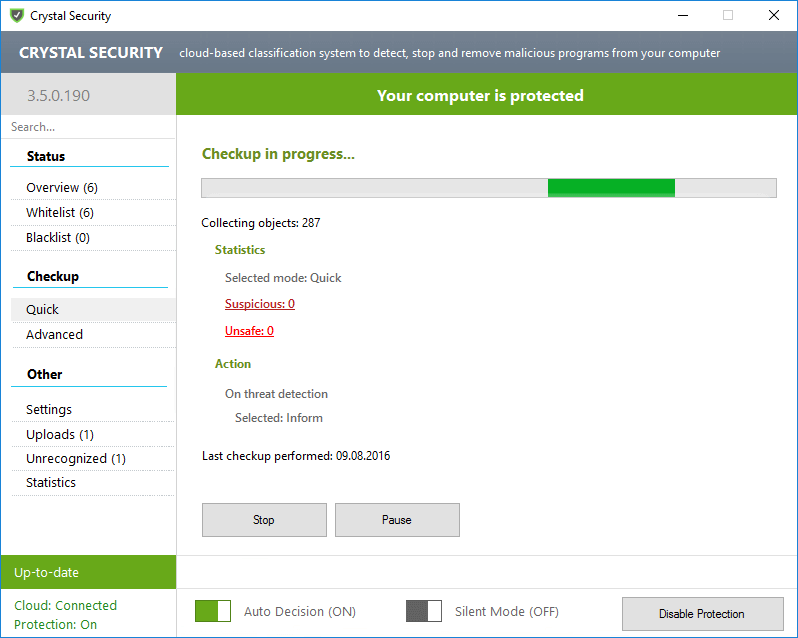The height and width of the screenshot is (638, 798).
Task: Close the Crystal Security window
Action: pos(774,15)
